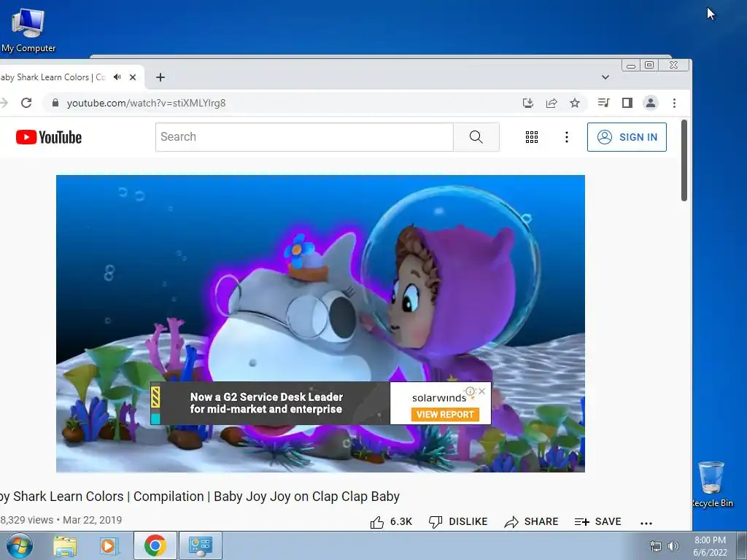This screenshot has width=747, height=560.
Task: Select the Baby Shark Learn Colors tab
Action: coord(53,77)
